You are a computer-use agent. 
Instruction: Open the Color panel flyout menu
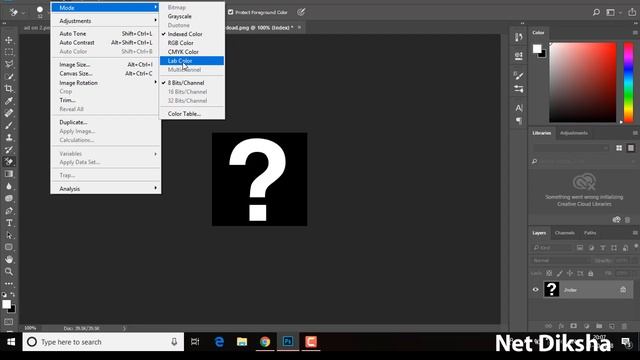[635, 33]
